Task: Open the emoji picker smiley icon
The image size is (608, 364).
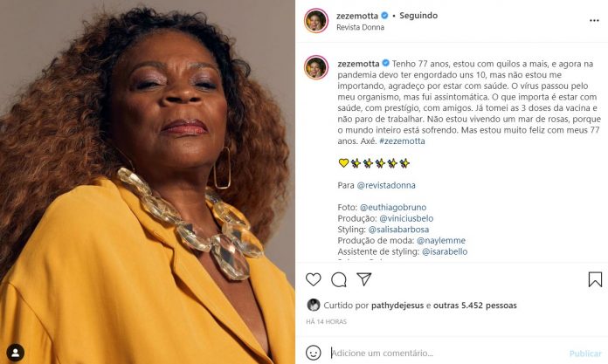Action: 314,354
